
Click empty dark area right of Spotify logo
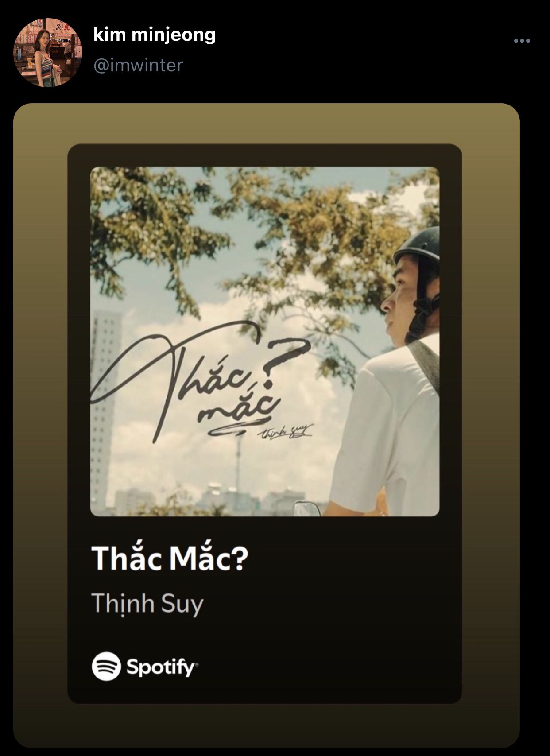click(328, 666)
